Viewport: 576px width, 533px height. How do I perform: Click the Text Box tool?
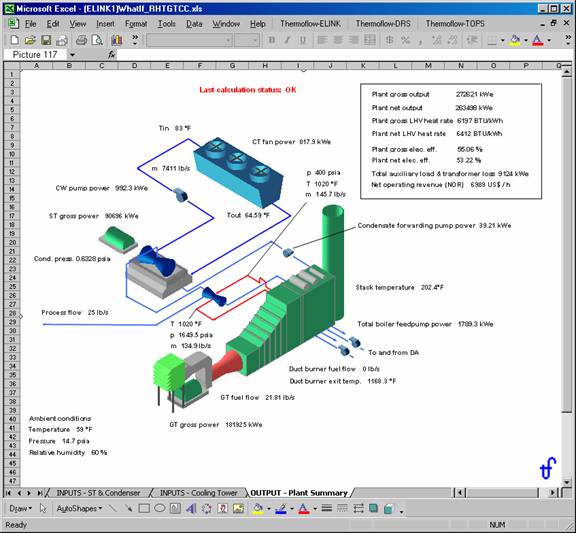[175, 508]
